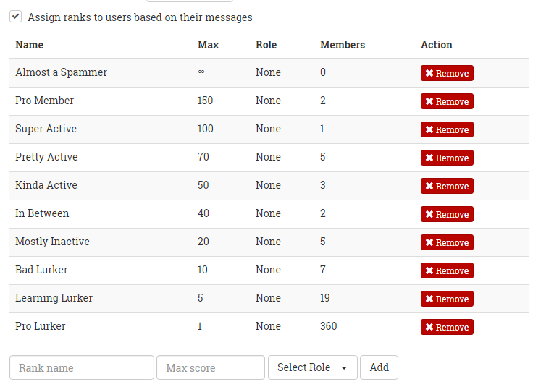Viewport: 546px width, 392px height.
Task: Remove the Pretty Active rank
Action: [x=447, y=158]
